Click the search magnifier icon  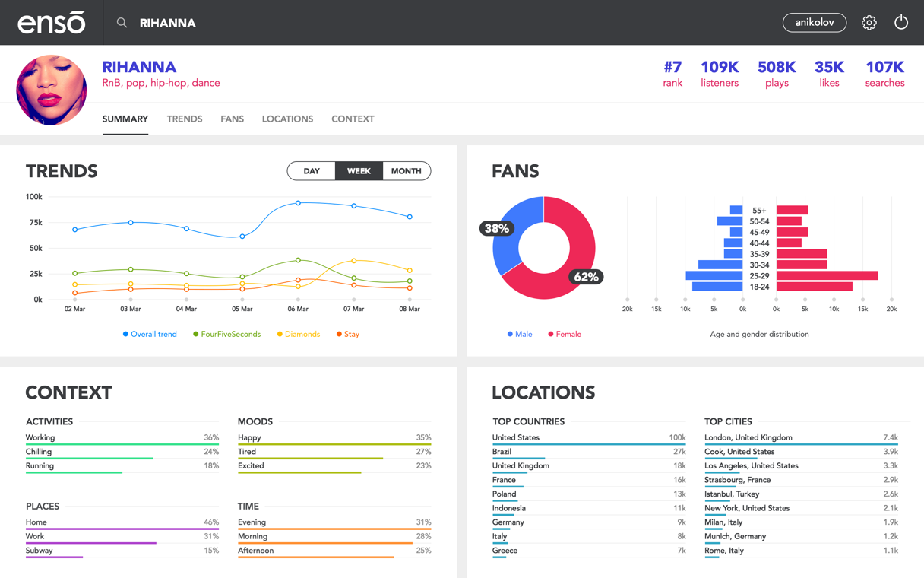point(122,23)
